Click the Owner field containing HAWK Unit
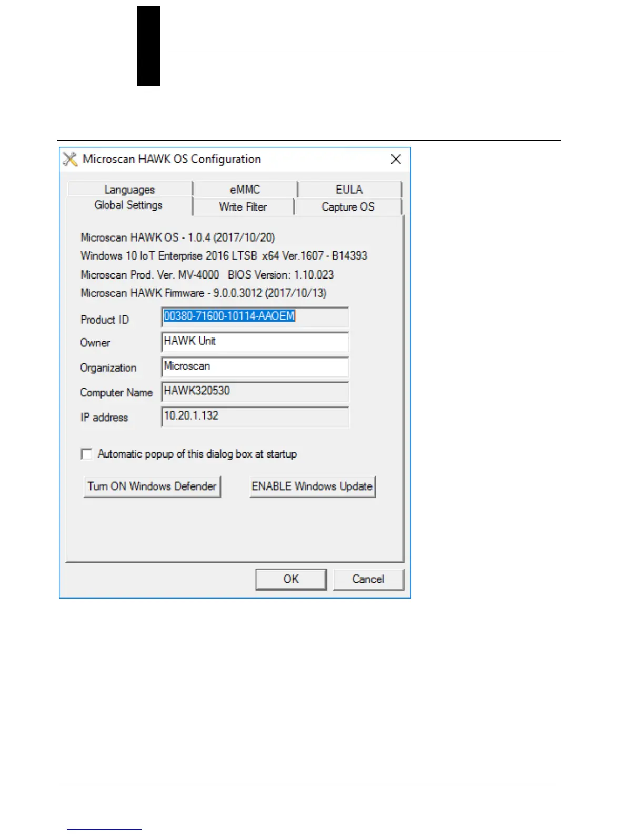The width and height of the screenshot is (644, 834). tap(255, 342)
